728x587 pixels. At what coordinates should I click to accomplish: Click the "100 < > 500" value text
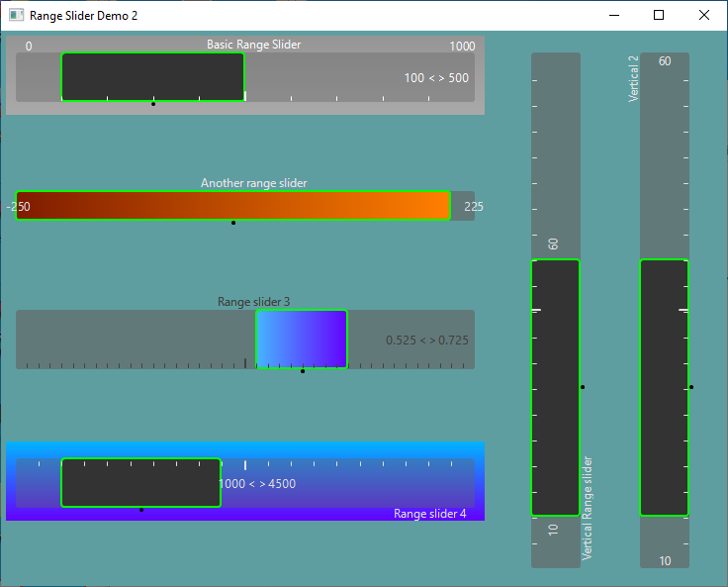point(436,78)
